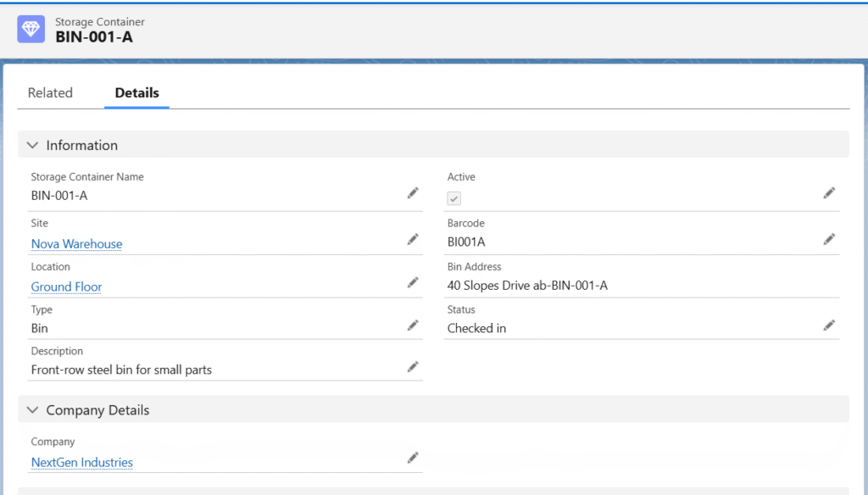868x495 pixels.
Task: Click the Bin Address value text
Action: (x=527, y=286)
